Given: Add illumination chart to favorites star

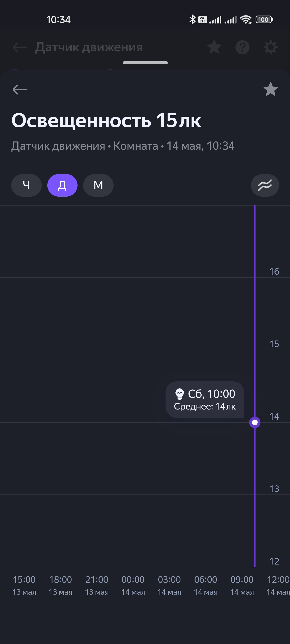Looking at the screenshot, I should point(270,89).
